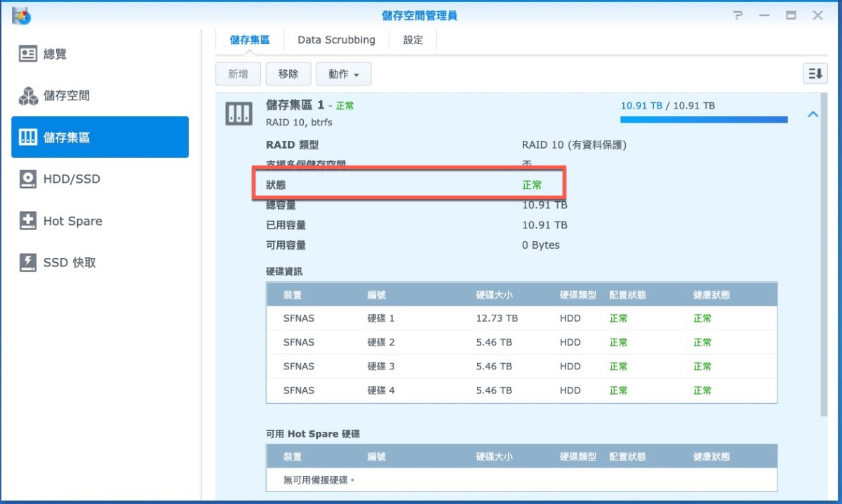Click the SSD 快取 cache icon
The height and width of the screenshot is (504, 842).
point(28,263)
